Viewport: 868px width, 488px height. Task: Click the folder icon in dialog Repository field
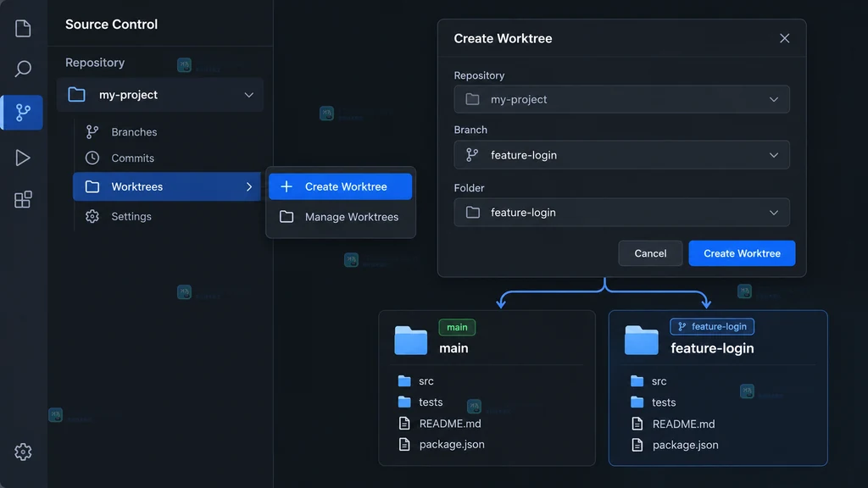tap(472, 99)
